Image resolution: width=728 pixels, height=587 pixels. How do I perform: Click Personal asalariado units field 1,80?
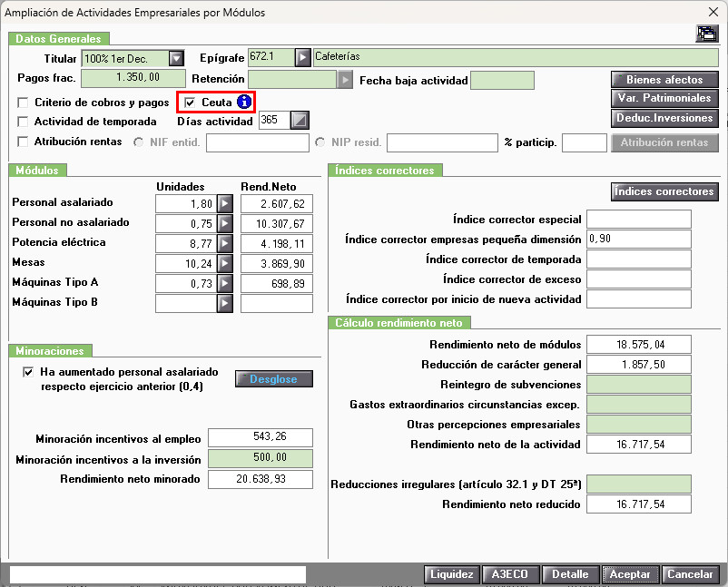(x=186, y=203)
